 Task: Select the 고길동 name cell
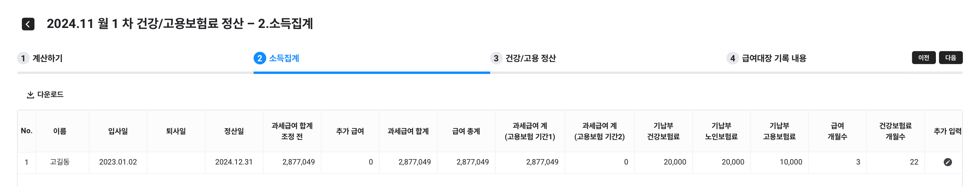(60, 162)
